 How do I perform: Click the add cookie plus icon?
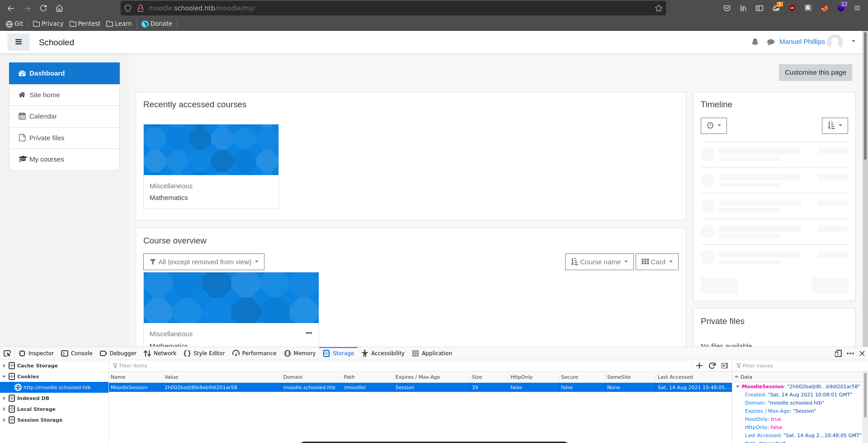pos(699,366)
